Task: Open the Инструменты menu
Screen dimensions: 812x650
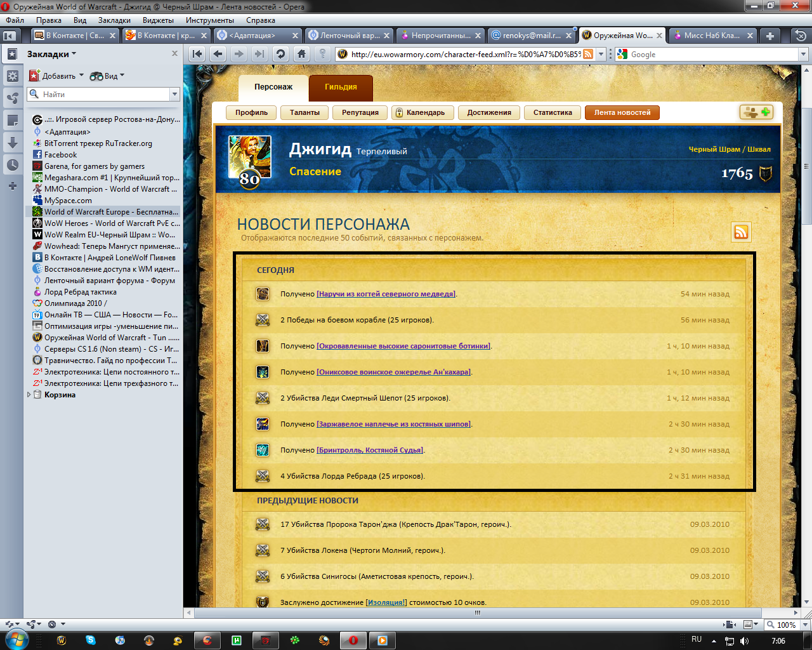Action: point(210,20)
